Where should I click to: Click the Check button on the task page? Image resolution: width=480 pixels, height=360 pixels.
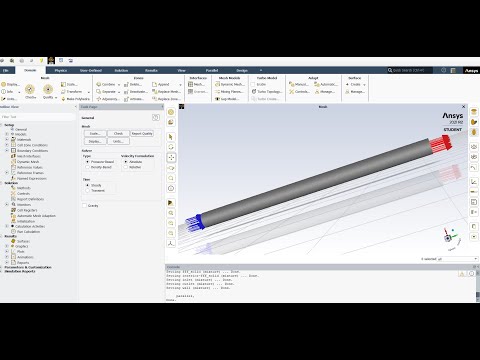click(118, 133)
